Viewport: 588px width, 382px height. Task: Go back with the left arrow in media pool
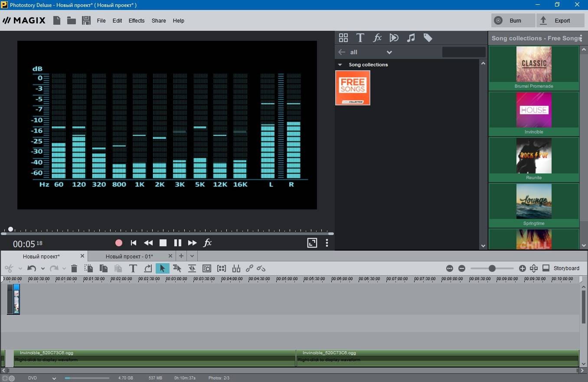tap(342, 52)
